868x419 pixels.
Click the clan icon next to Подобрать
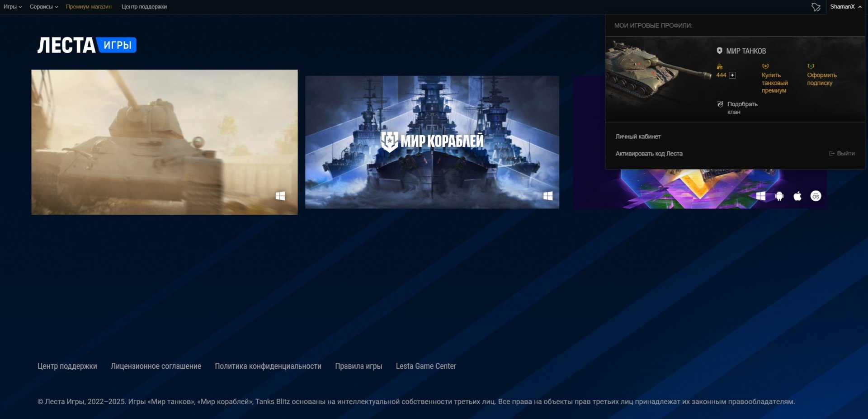(720, 104)
